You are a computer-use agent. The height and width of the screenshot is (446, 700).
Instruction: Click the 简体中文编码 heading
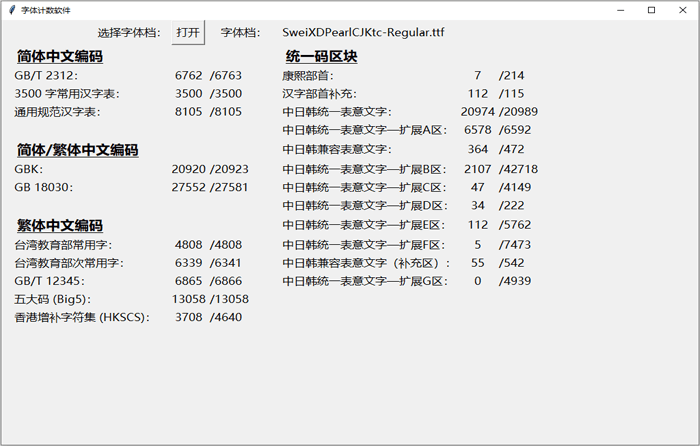tap(60, 56)
